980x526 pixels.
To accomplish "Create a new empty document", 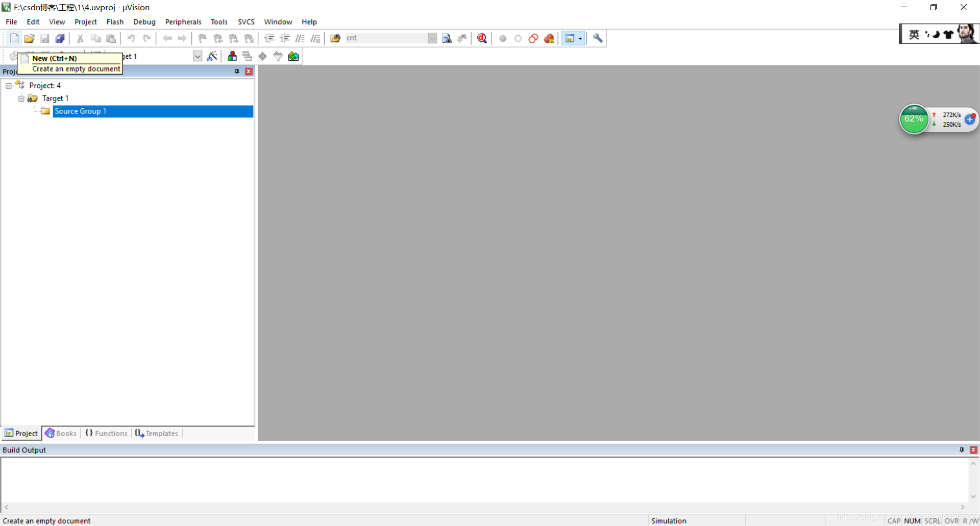I will pyautogui.click(x=14, y=38).
